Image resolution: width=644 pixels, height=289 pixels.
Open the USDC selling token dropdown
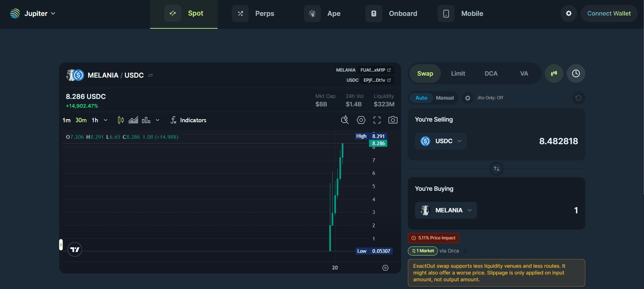point(441,141)
